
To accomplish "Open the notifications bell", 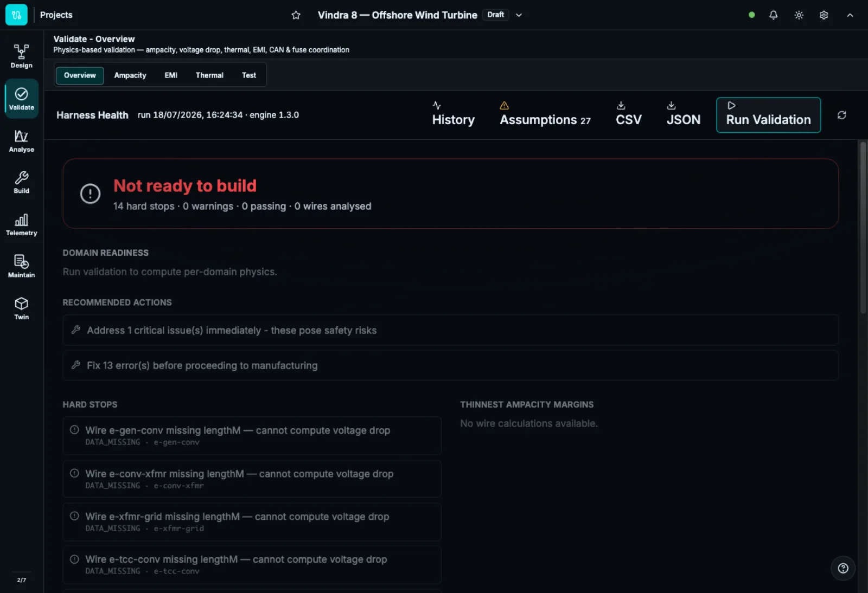I will pyautogui.click(x=773, y=15).
